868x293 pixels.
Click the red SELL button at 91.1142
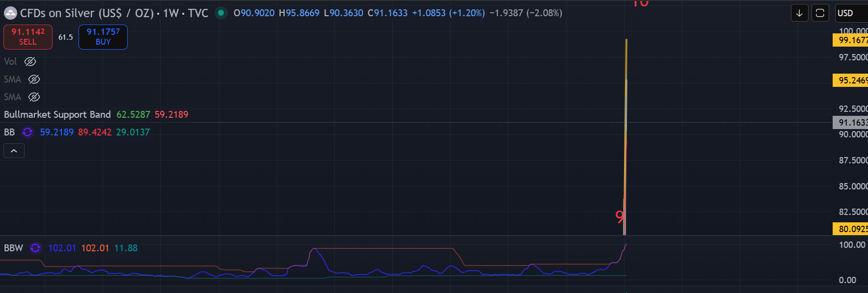(x=28, y=37)
